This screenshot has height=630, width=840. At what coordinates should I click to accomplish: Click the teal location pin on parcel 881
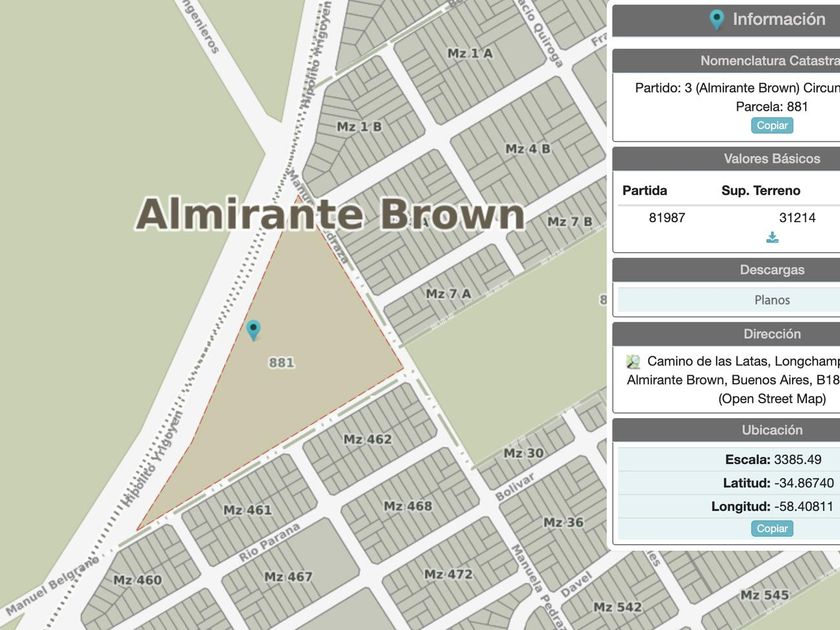coord(253,329)
